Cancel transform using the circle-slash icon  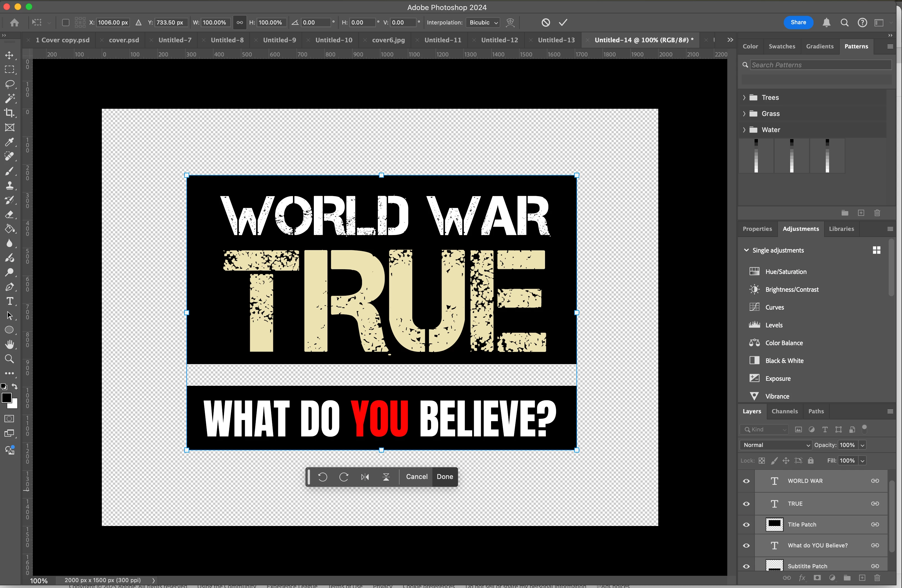545,23
